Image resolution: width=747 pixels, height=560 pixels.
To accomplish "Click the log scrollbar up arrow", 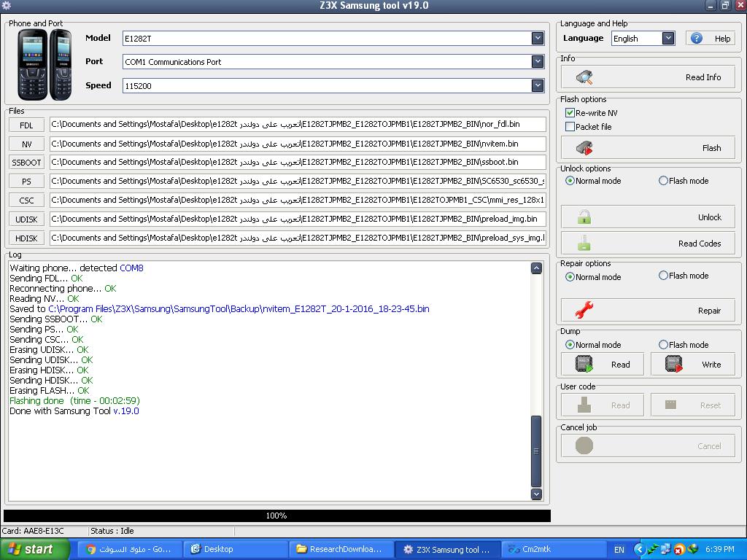I will point(536,268).
